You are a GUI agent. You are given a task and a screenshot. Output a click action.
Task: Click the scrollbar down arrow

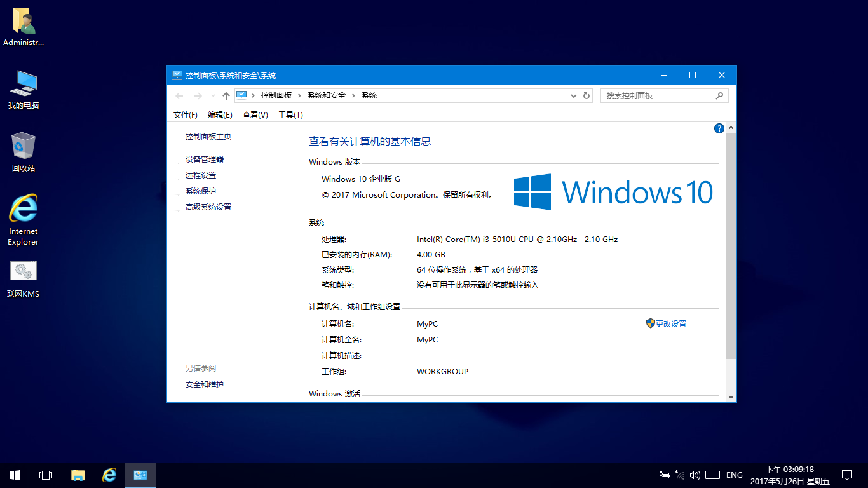731,396
